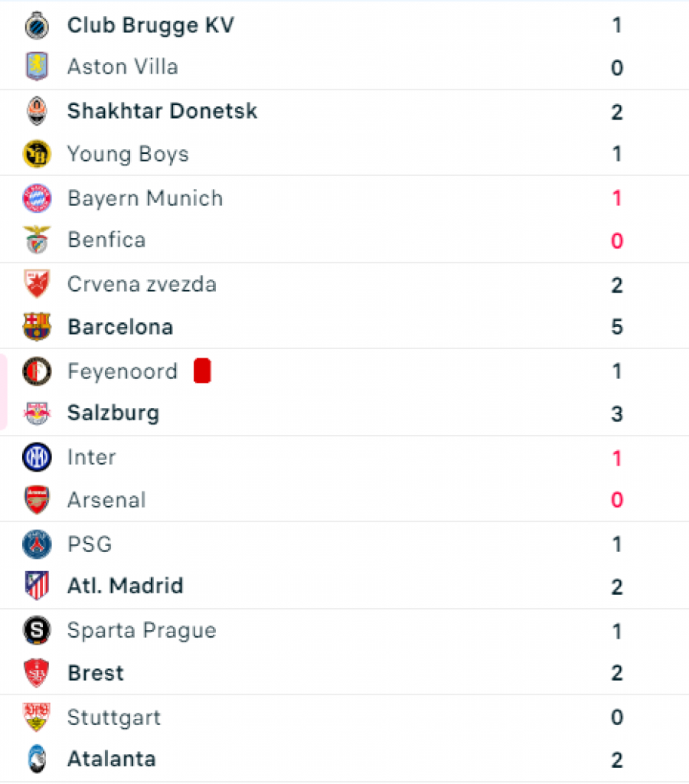Open the Crvena zvezda team link
Screen dimensions: 689x784
click(142, 284)
